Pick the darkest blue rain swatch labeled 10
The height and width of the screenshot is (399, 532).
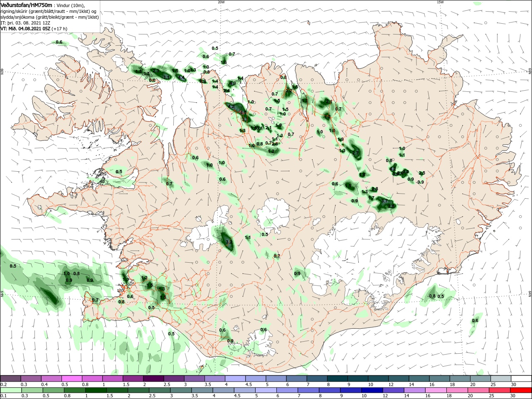[x=371, y=390]
